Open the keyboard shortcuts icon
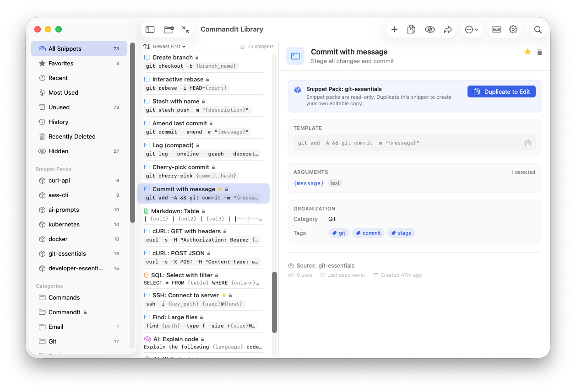 tap(496, 30)
